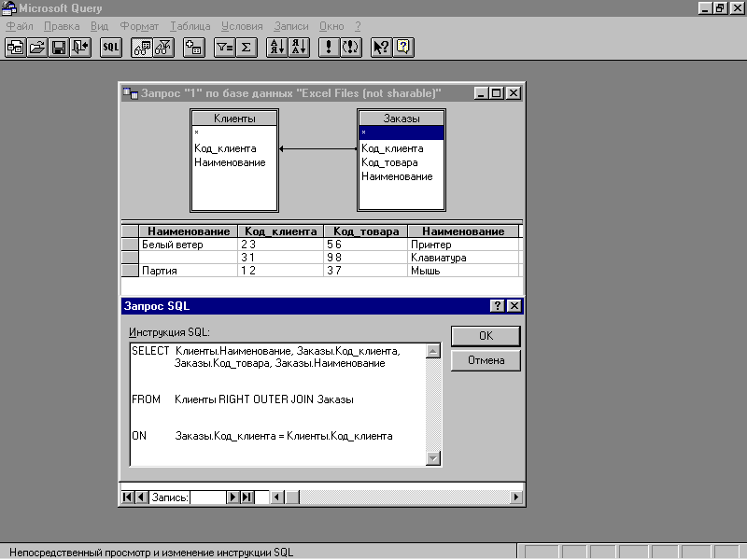Open the Формат menu
This screenshot has height=560, width=747.
click(x=139, y=26)
